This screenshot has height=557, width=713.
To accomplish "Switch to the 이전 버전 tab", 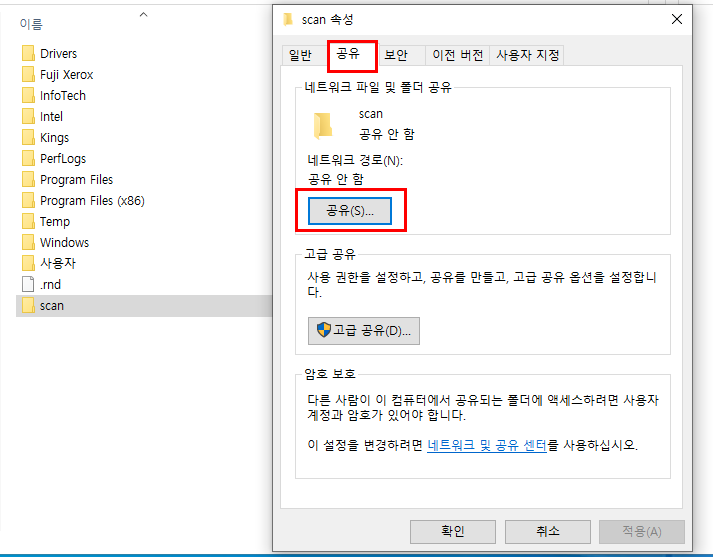I will (457, 55).
